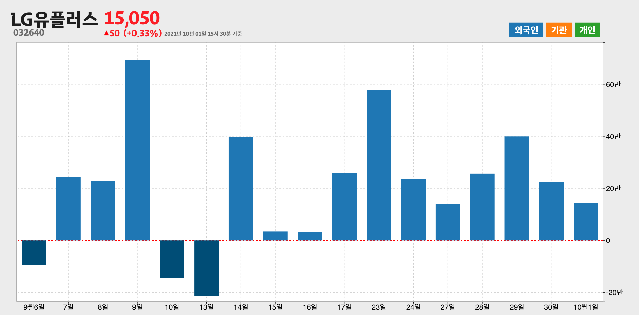Click the 28일 x-axis label
This screenshot has height=315, width=644.
point(482,307)
